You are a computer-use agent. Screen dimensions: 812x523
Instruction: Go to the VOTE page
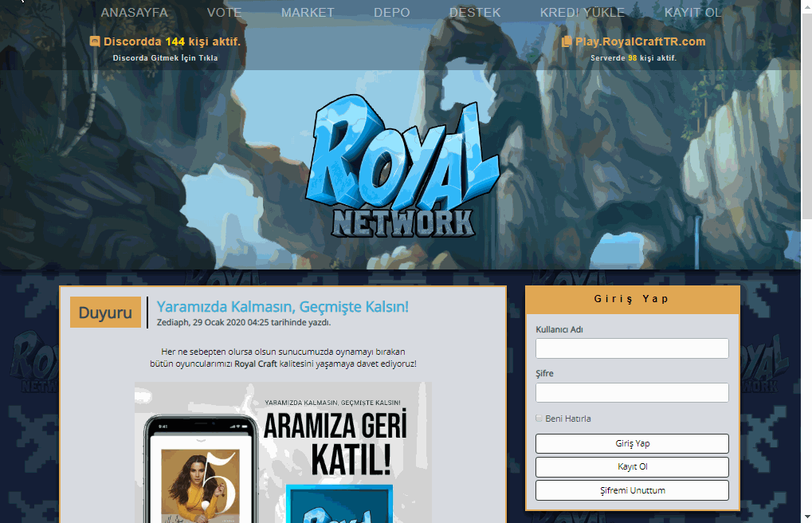pyautogui.click(x=224, y=13)
